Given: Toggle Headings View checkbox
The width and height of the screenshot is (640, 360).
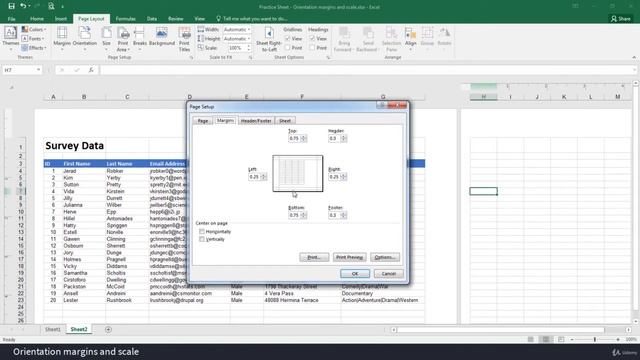Looking at the screenshot, I should 312,38.
